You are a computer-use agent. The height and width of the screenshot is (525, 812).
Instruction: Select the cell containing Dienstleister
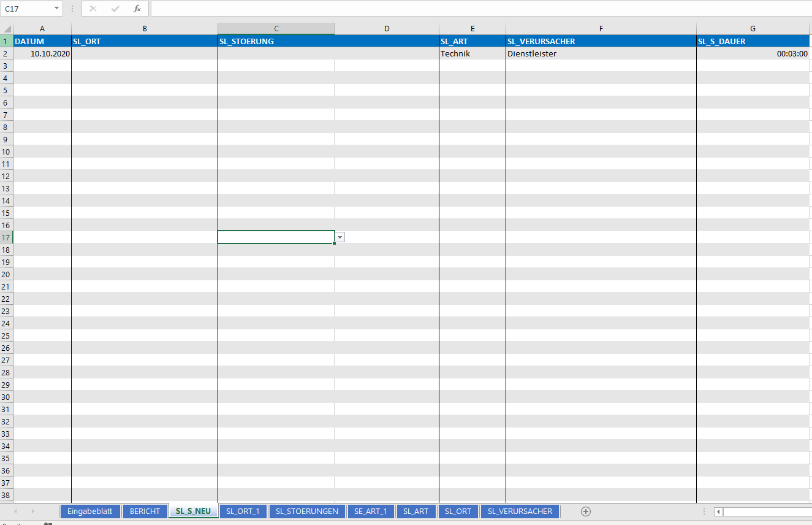[x=601, y=53]
